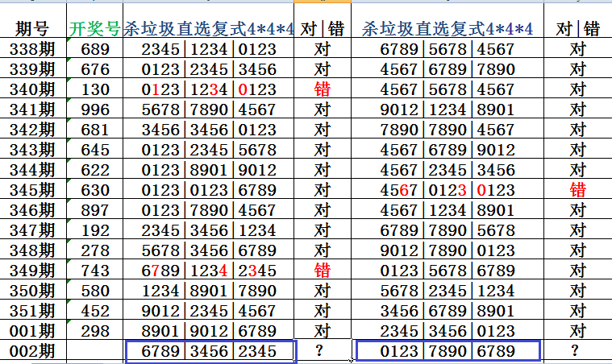Click the 343期 period cell
This screenshot has width=612, height=364.
[x=33, y=149]
